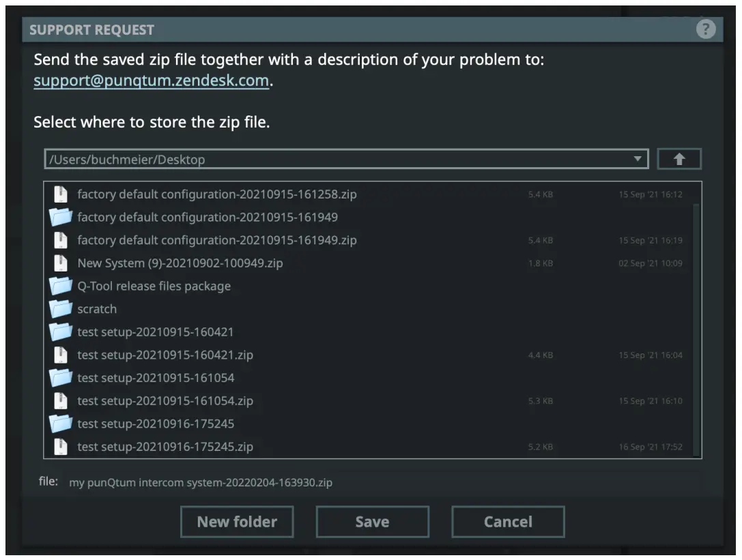Image resolution: width=742 pixels, height=560 pixels.
Task: Click folder name 'test setup-20210915-160421'
Action: coord(156,332)
